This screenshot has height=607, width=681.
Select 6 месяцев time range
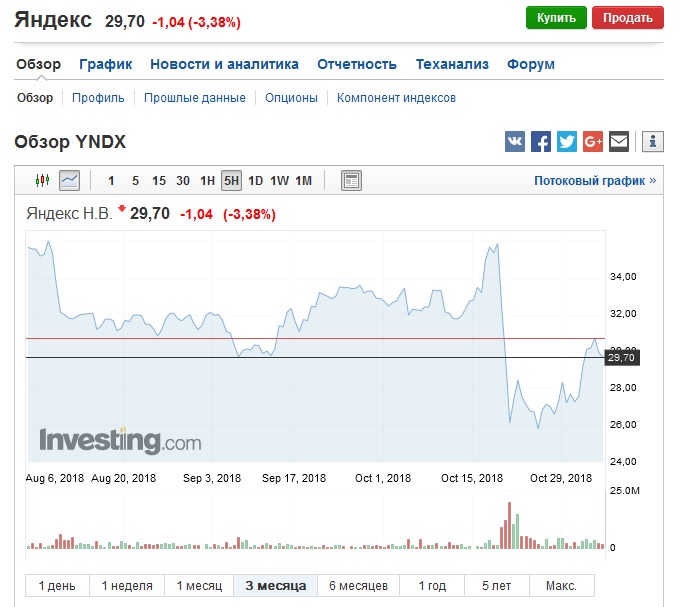tap(357, 585)
